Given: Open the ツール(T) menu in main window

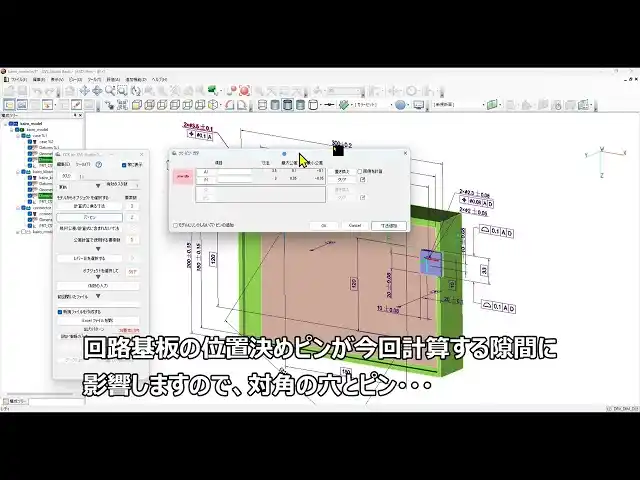Looking at the screenshot, I should (94, 80).
